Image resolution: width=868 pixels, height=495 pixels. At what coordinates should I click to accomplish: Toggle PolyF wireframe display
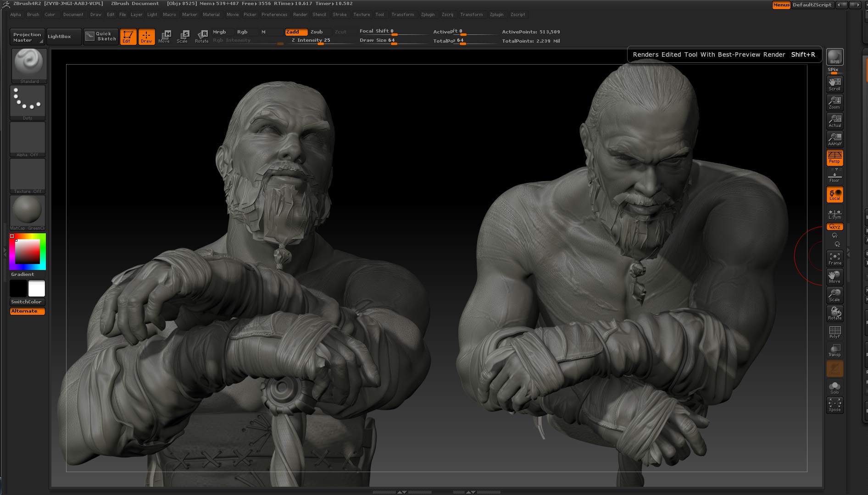tap(835, 332)
